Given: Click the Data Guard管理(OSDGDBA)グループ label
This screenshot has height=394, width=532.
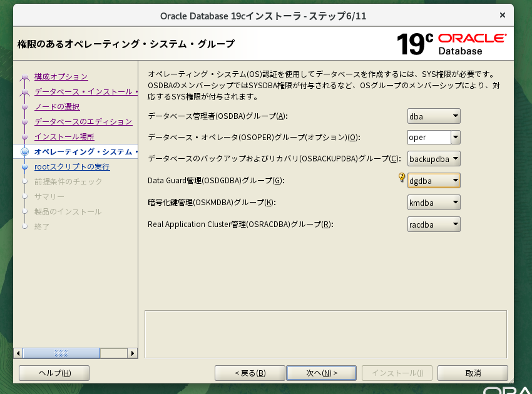Looking at the screenshot, I should coord(216,180).
